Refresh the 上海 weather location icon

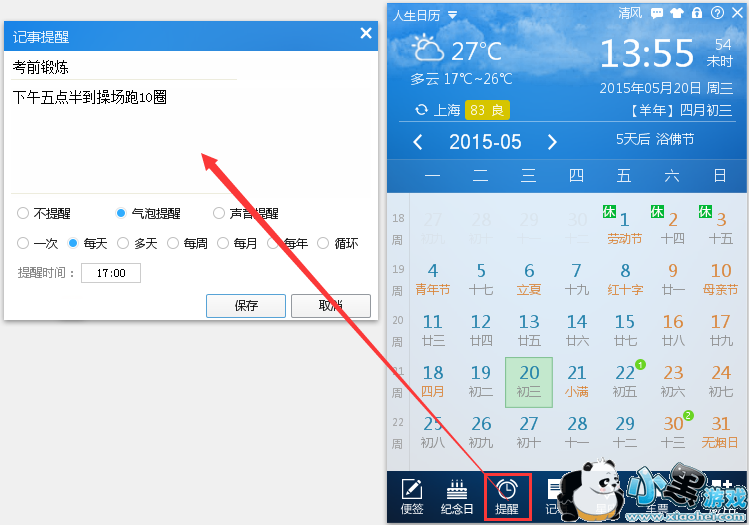coord(421,110)
